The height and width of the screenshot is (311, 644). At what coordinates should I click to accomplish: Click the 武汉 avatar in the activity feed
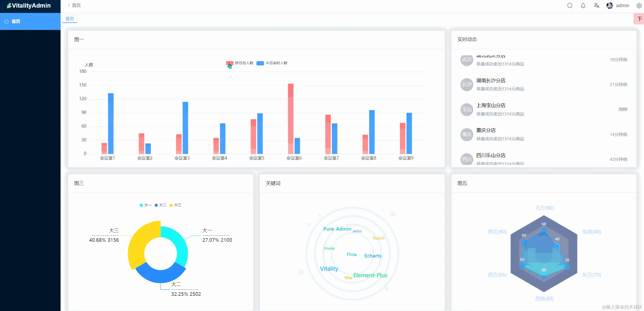[467, 60]
